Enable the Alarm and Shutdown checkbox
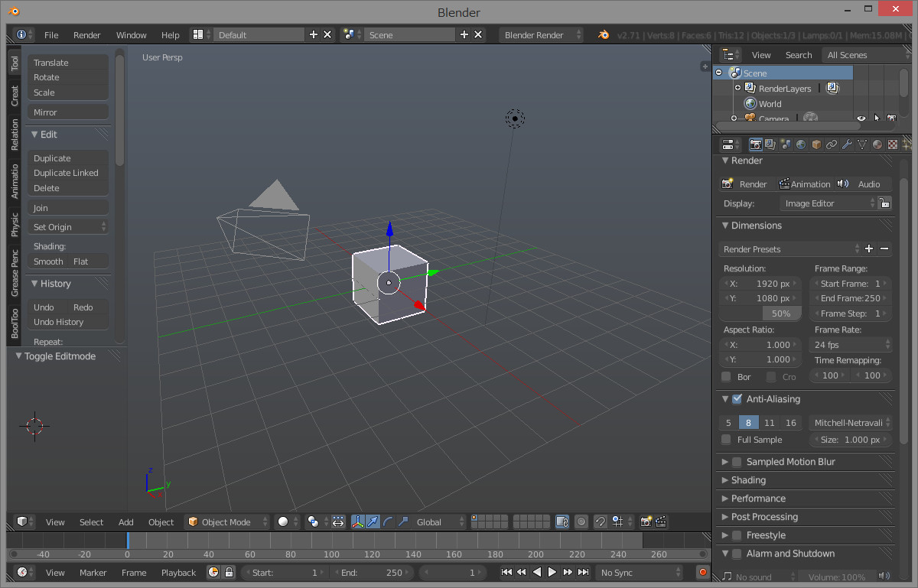The image size is (918, 588). 737,553
